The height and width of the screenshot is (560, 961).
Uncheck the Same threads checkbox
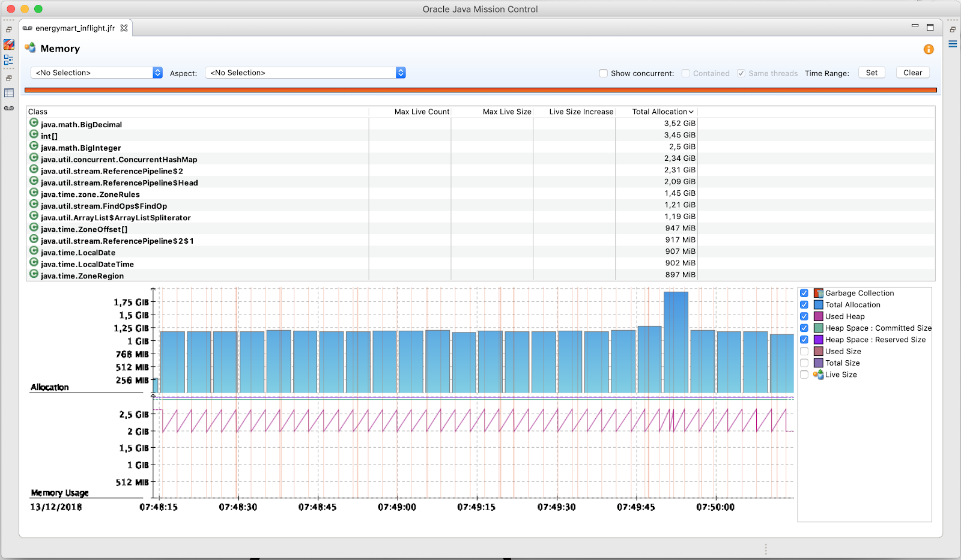[741, 73]
